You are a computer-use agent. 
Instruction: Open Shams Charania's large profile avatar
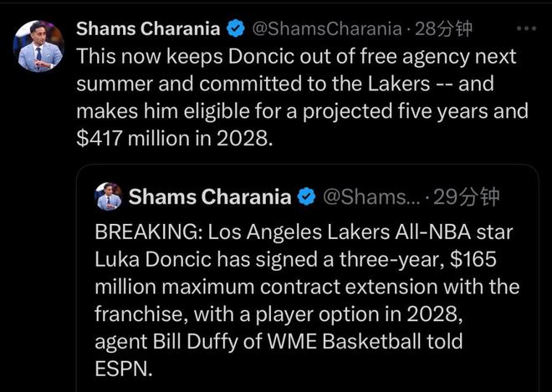38,46
